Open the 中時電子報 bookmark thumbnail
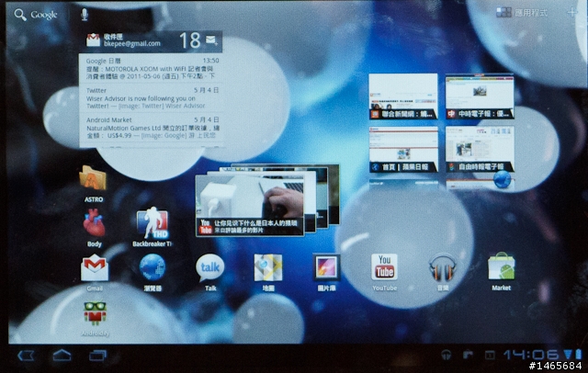This screenshot has height=373, width=588. pyautogui.click(x=480, y=96)
